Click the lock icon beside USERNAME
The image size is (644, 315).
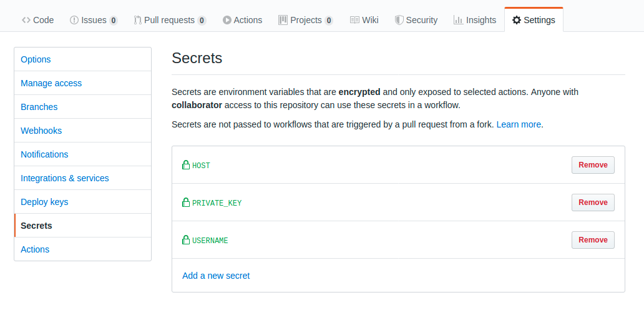186,240
